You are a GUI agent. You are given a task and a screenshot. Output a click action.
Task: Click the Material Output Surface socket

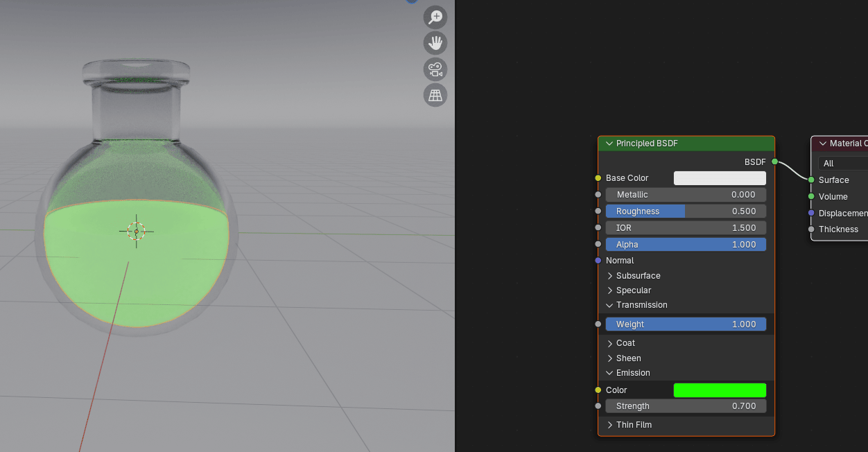point(811,180)
